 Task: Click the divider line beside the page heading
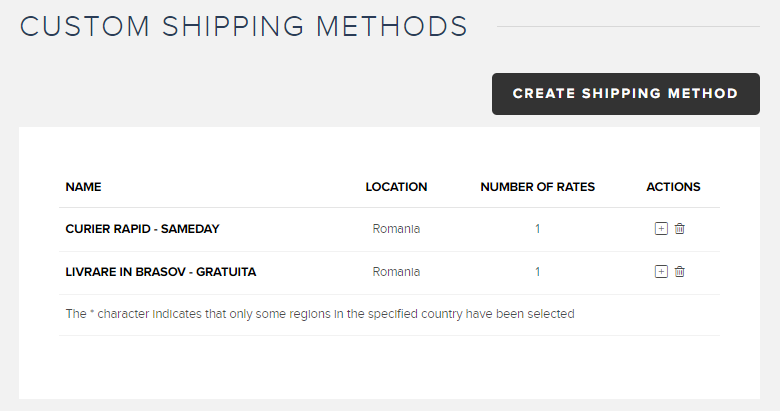[x=628, y=26]
